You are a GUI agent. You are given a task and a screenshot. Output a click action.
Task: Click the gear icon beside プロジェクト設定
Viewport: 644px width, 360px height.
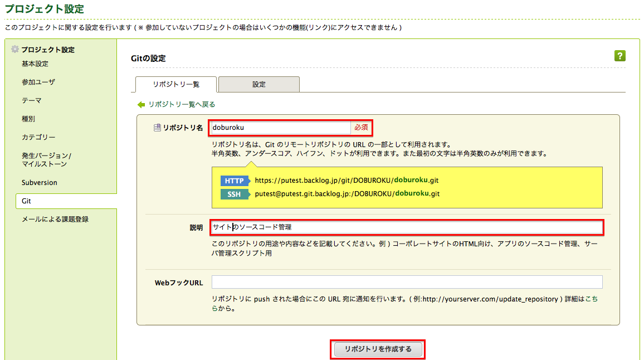click(16, 49)
